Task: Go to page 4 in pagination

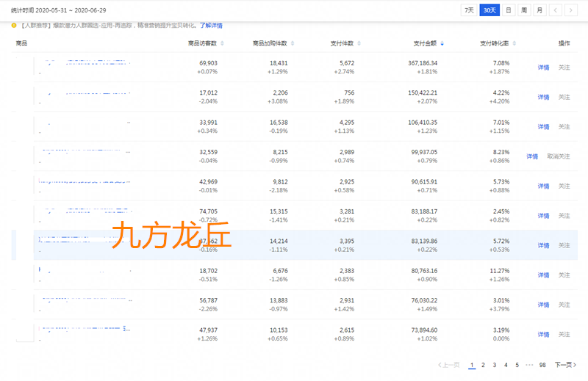Action: point(506,365)
